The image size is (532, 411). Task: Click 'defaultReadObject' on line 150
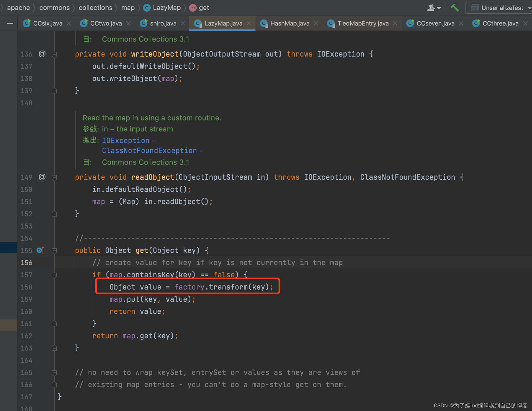click(142, 189)
